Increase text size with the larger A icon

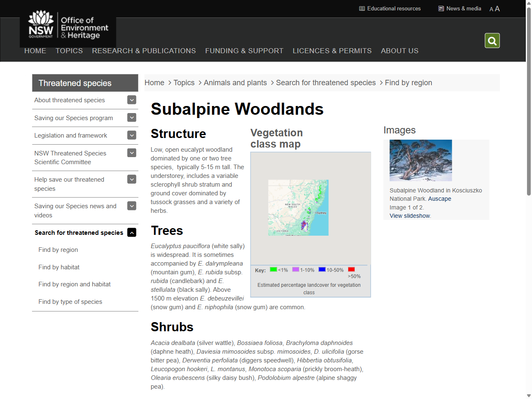(498, 8)
